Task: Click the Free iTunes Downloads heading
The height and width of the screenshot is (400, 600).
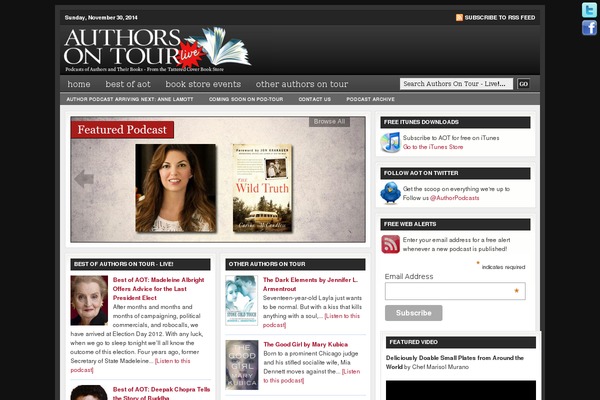Action: [455, 122]
